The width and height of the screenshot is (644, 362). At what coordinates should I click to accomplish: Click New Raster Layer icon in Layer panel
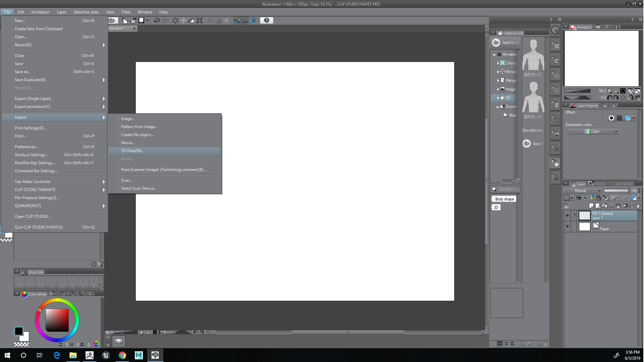tap(591, 206)
